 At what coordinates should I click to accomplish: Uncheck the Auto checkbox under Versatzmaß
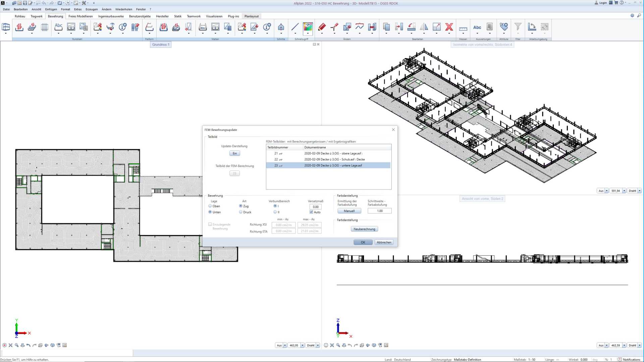(311, 212)
